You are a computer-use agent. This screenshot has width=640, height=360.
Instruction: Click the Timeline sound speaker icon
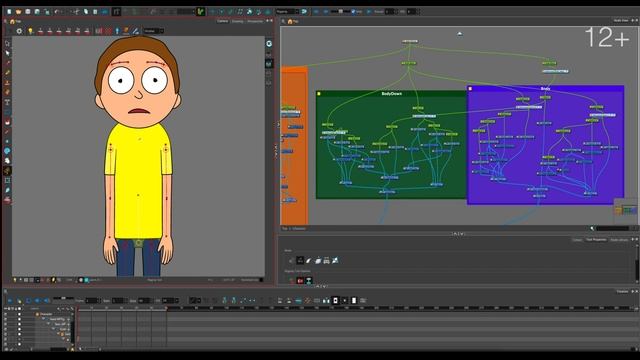[46, 300]
